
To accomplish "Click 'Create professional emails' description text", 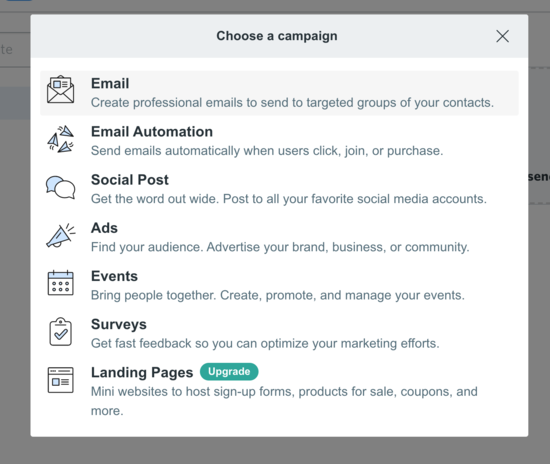I will pyautogui.click(x=292, y=103).
